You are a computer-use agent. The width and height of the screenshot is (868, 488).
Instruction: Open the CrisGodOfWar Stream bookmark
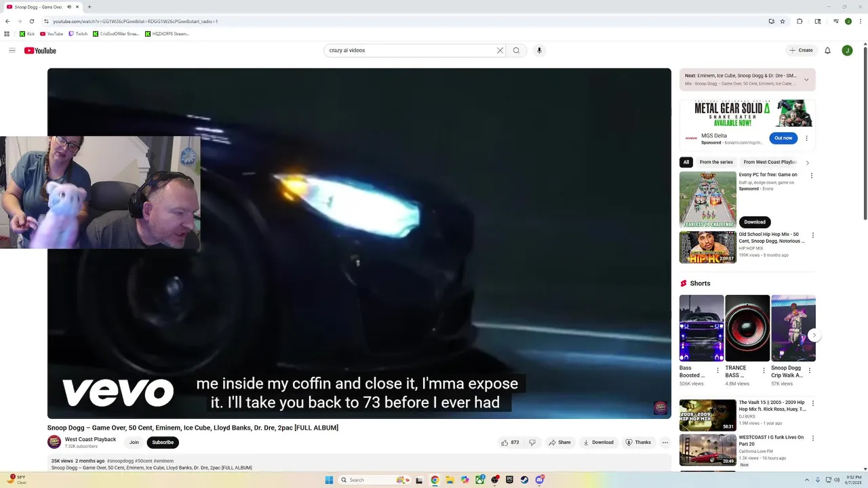tap(116, 34)
